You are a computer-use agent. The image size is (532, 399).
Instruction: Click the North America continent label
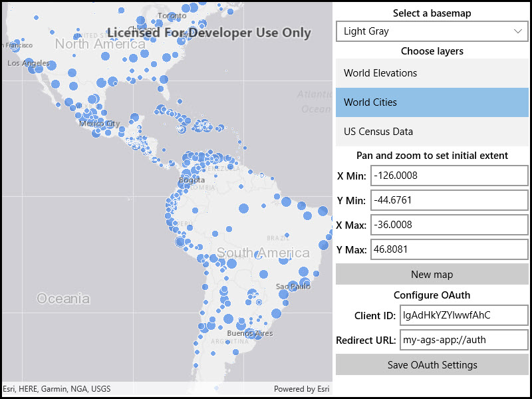tap(100, 44)
